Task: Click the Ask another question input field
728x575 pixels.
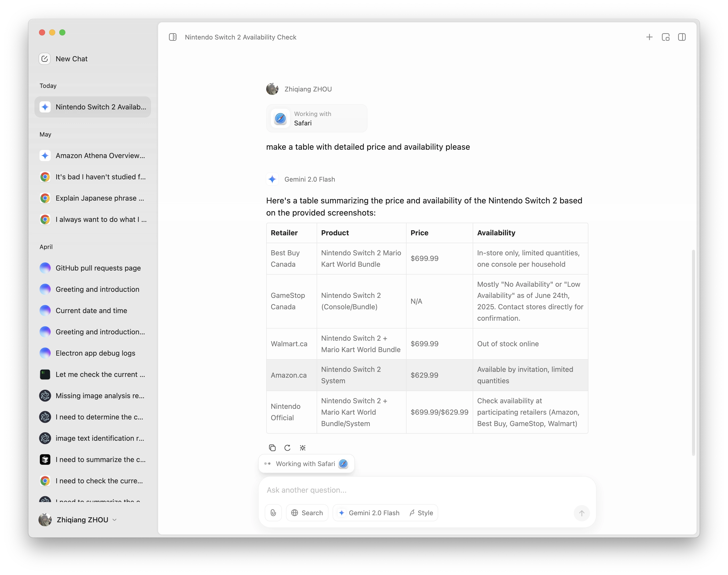Action: pyautogui.click(x=427, y=490)
